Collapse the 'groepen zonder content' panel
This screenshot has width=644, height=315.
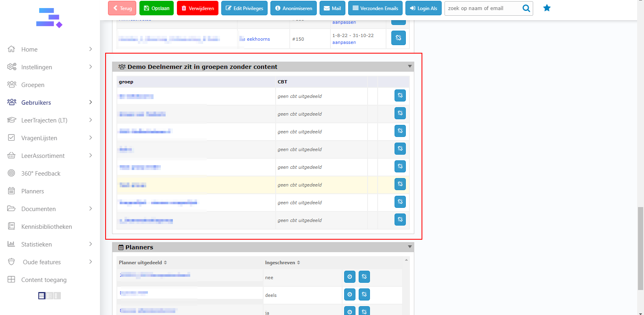pos(409,66)
